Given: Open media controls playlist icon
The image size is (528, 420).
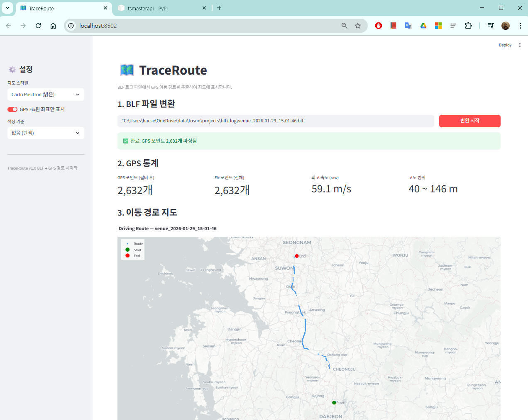Looking at the screenshot, I should point(491,26).
